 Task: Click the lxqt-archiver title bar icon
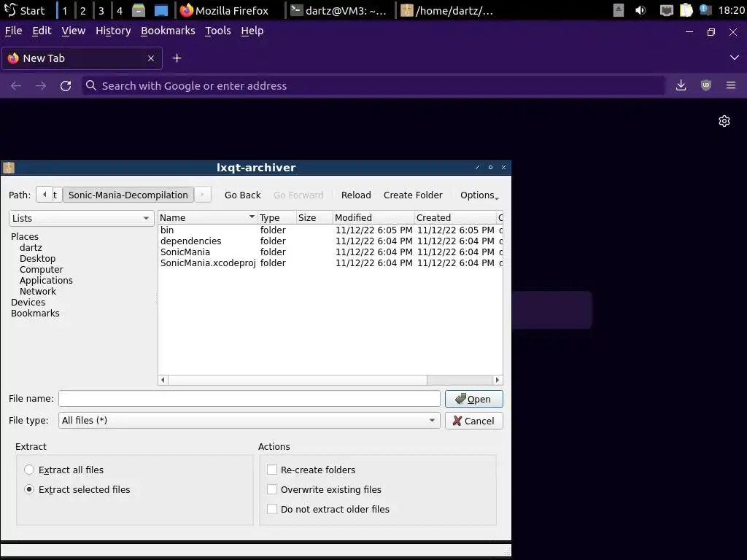9,168
